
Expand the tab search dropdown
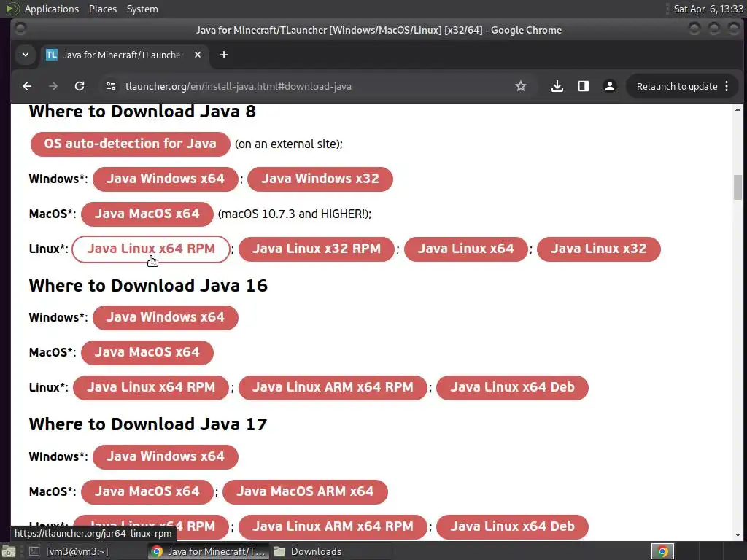tap(26, 55)
